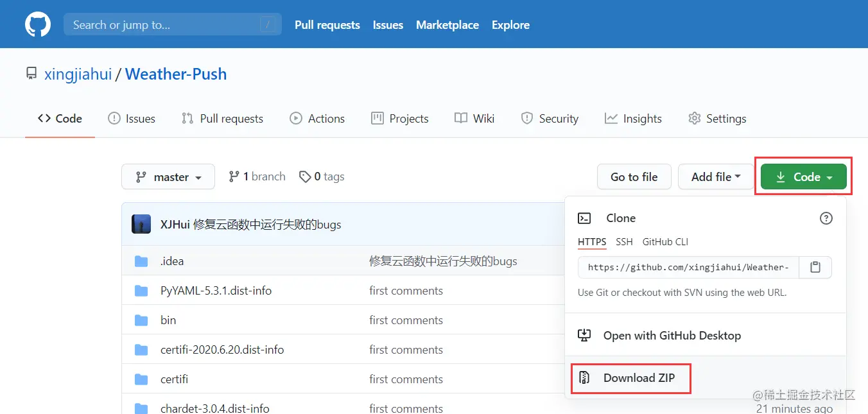Switch to the Code tab
Image resolution: width=868 pixels, height=414 pixels.
coord(60,118)
